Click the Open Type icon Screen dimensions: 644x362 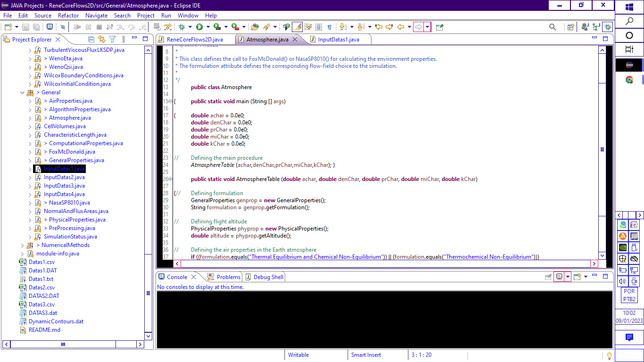(x=255, y=27)
